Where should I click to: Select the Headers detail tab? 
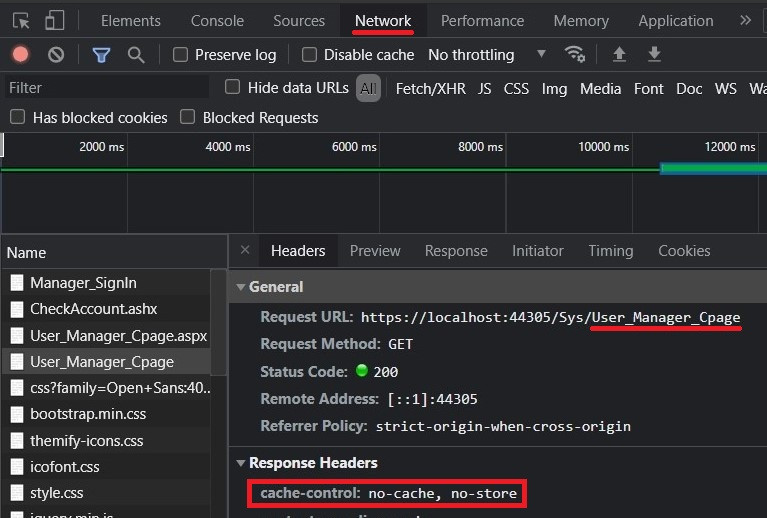298,251
